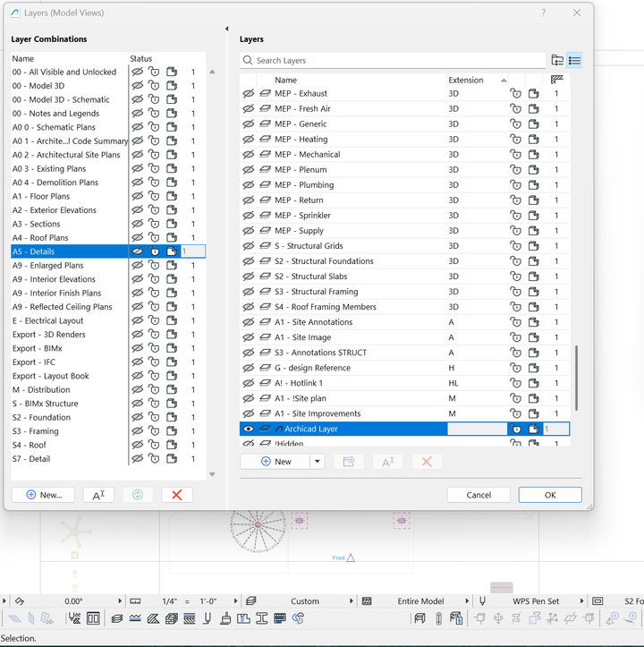The width and height of the screenshot is (644, 647).
Task: Collapse the Layer Combinations panel arrow
Action: click(x=226, y=29)
